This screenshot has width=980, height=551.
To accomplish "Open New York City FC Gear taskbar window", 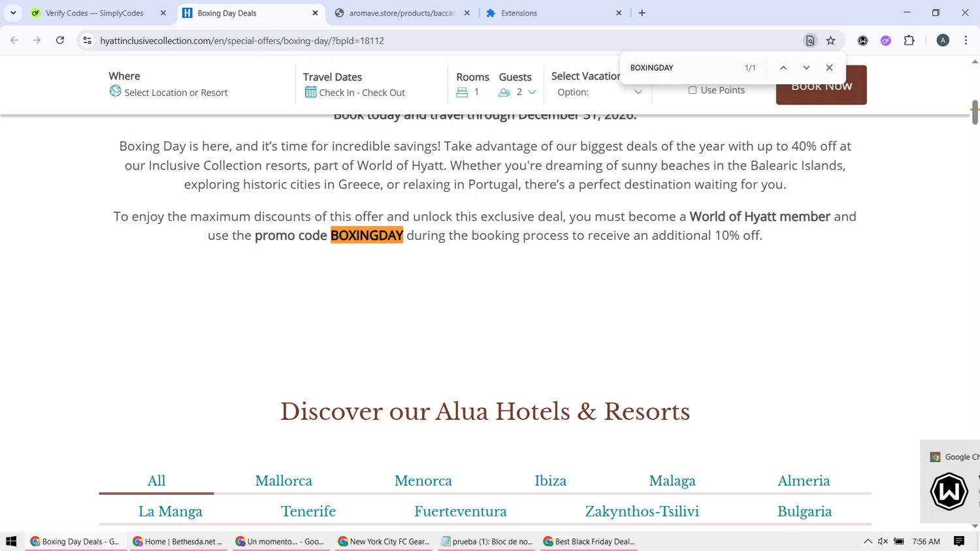I will click(383, 541).
